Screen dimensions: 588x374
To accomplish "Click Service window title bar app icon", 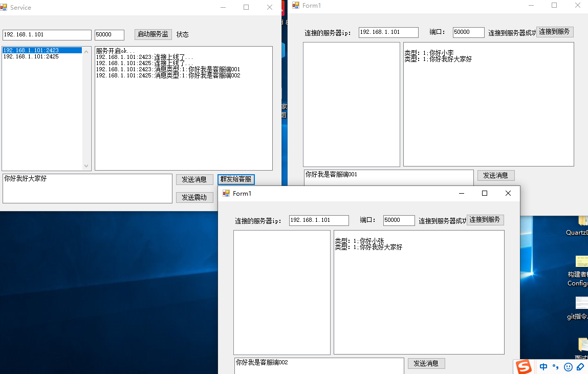I will pyautogui.click(x=4, y=7).
